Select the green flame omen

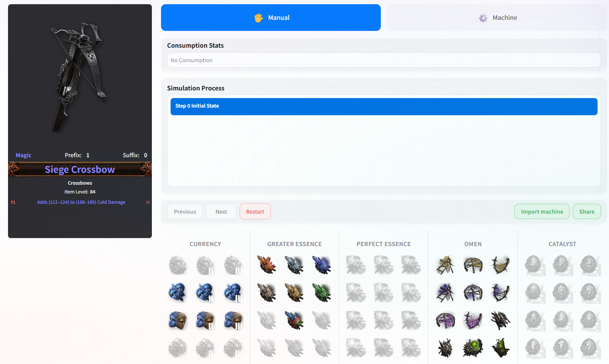(501, 348)
